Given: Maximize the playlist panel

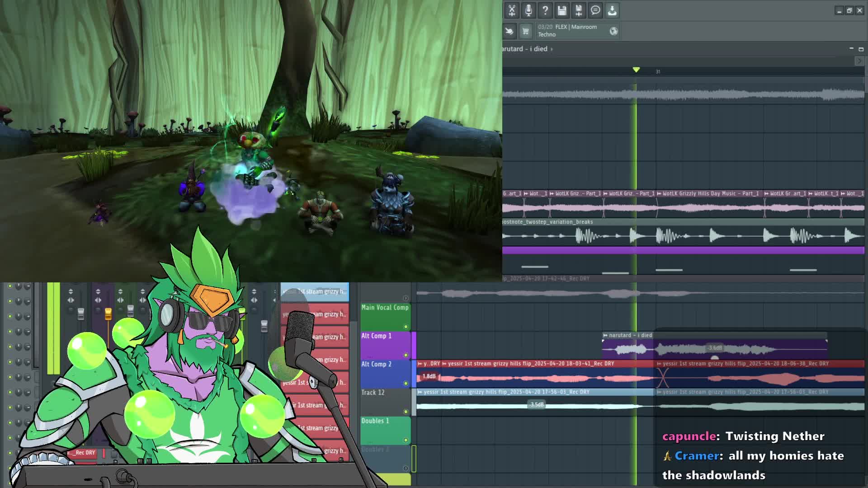Looking at the screenshot, I should [x=861, y=48].
